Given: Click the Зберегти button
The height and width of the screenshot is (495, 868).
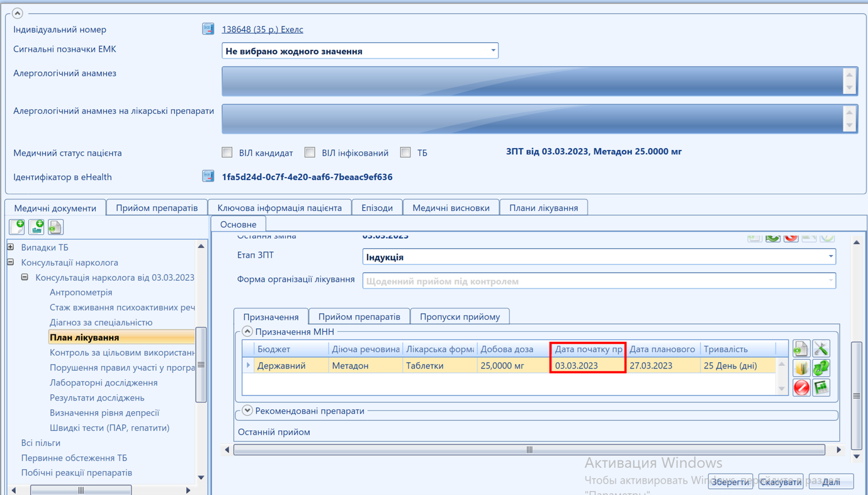Looking at the screenshot, I should pos(730,482).
